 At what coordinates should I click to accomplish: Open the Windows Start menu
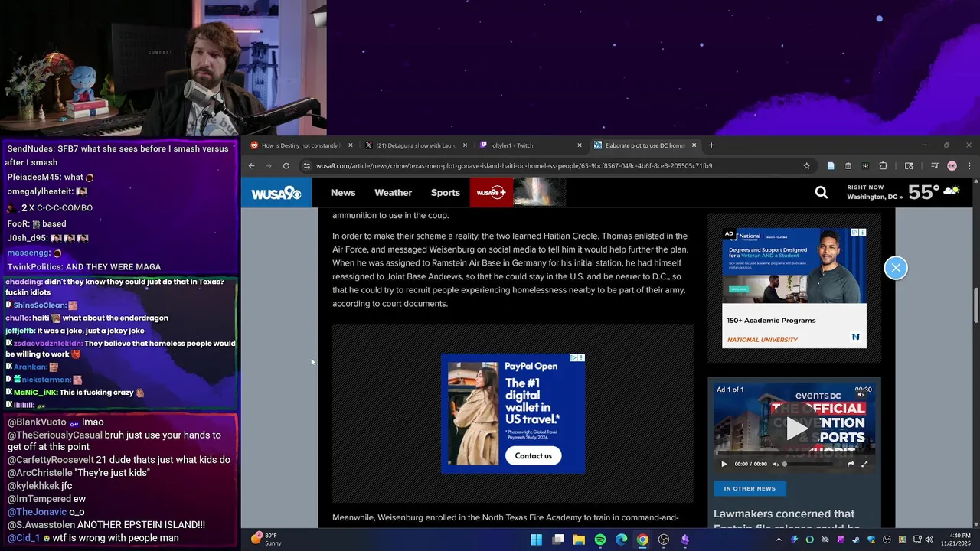point(537,540)
